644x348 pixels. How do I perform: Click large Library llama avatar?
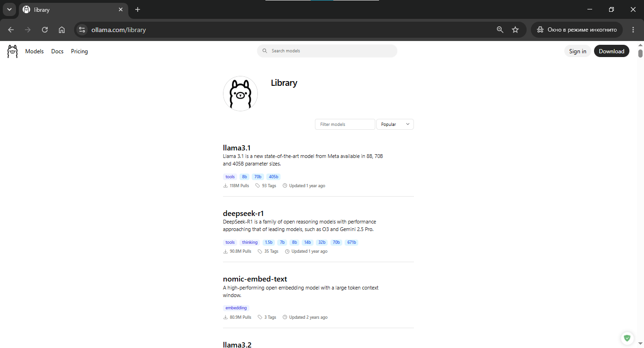240,93
